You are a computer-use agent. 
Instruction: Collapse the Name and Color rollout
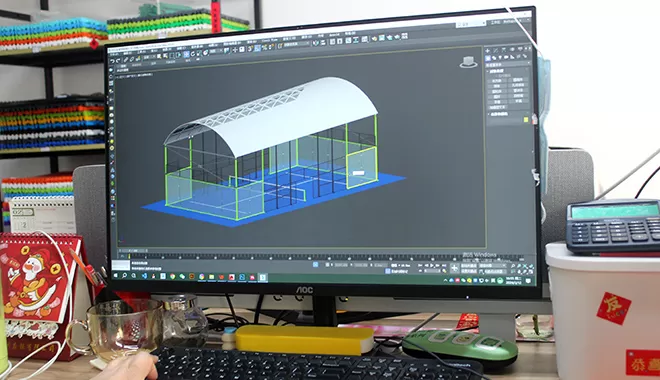(x=498, y=114)
